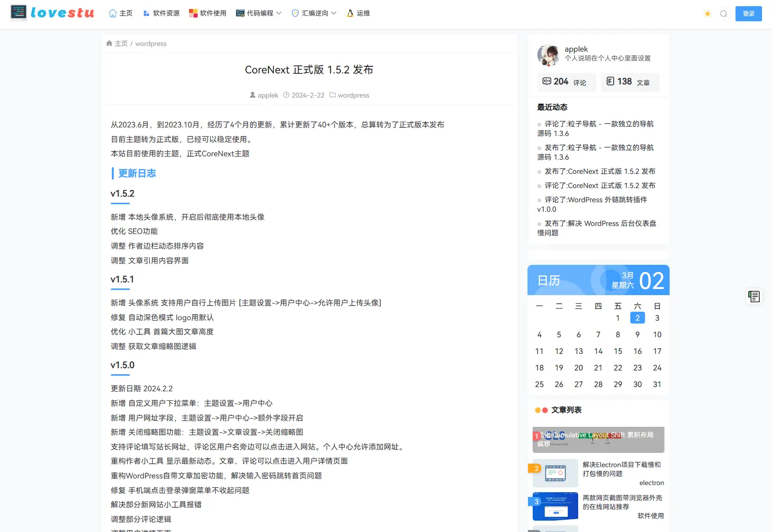The width and height of the screenshot is (772, 532).
Task: Click the Electron article thumbnail in 文章列表
Action: click(x=554, y=473)
